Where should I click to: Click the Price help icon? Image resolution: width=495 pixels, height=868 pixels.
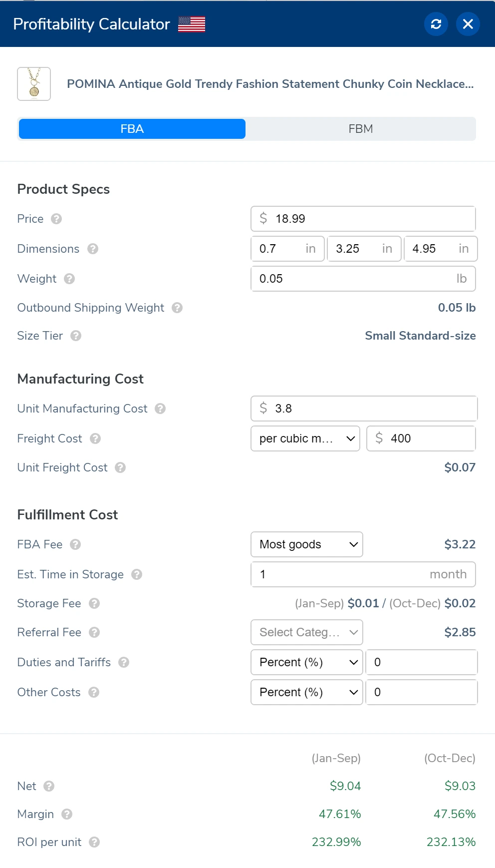56,219
